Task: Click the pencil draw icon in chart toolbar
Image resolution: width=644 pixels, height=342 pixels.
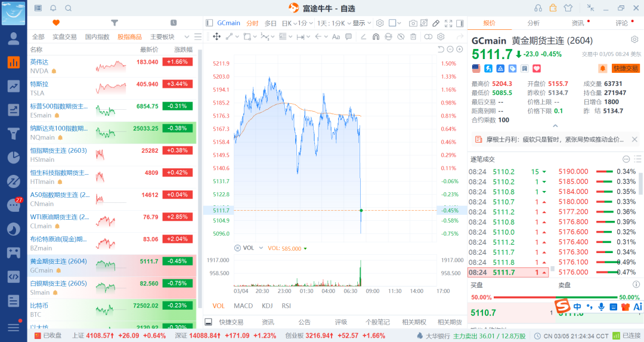Action: [436, 23]
